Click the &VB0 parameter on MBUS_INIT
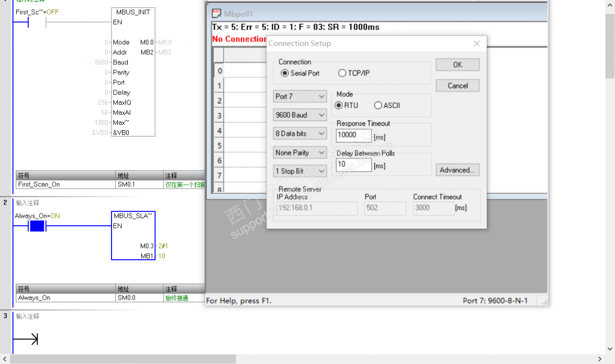Viewport: 615px width, 364px height. tap(100, 133)
